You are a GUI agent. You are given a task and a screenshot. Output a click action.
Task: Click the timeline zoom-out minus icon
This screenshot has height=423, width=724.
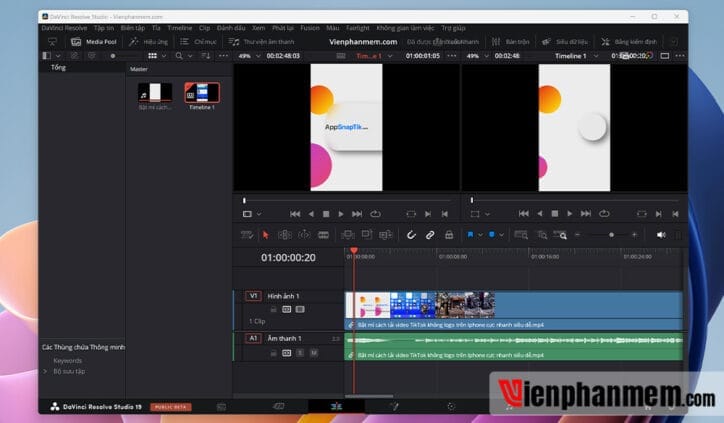[578, 235]
